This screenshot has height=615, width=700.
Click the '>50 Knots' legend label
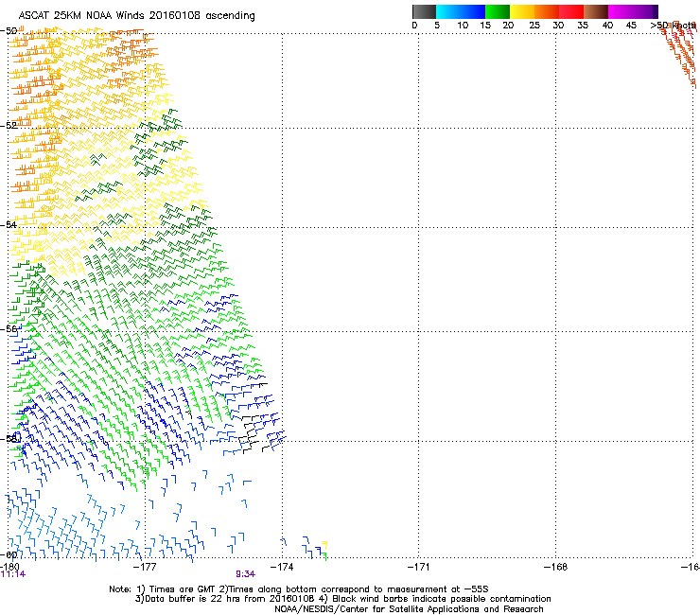click(x=673, y=26)
